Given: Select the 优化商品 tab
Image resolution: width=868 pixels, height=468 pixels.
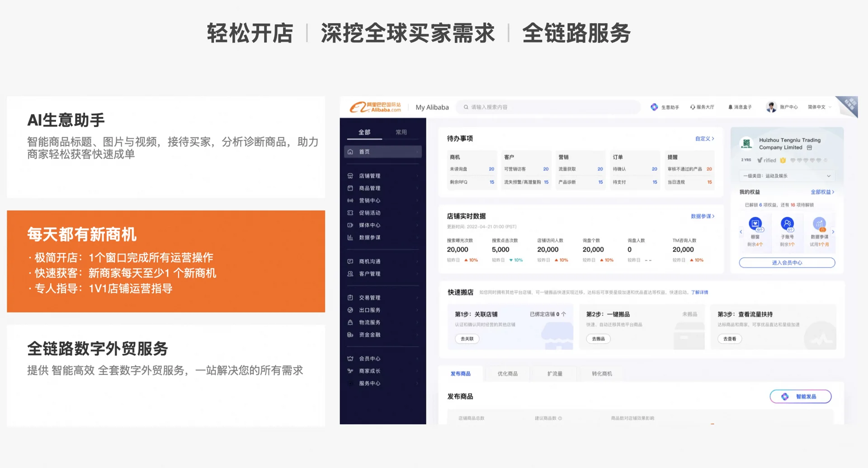Looking at the screenshot, I should coord(508,373).
